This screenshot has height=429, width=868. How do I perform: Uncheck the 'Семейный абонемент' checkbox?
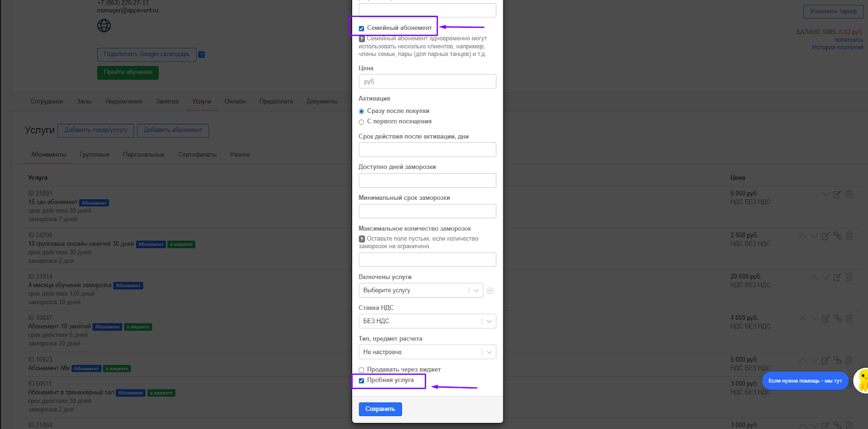click(x=361, y=28)
